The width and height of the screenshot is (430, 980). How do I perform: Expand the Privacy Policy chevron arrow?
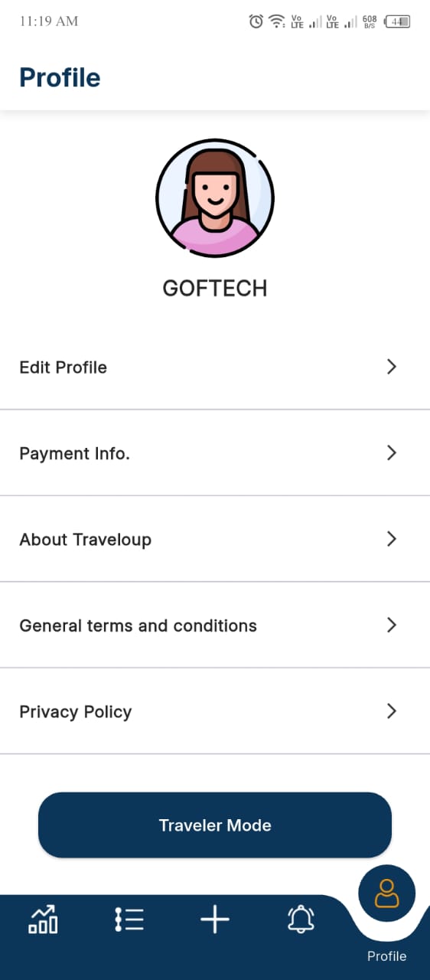click(x=392, y=711)
